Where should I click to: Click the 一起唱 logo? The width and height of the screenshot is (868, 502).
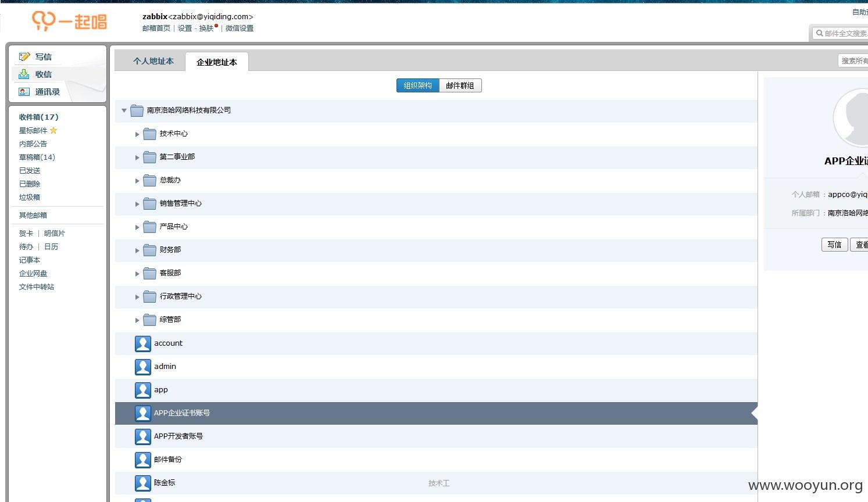click(x=69, y=21)
